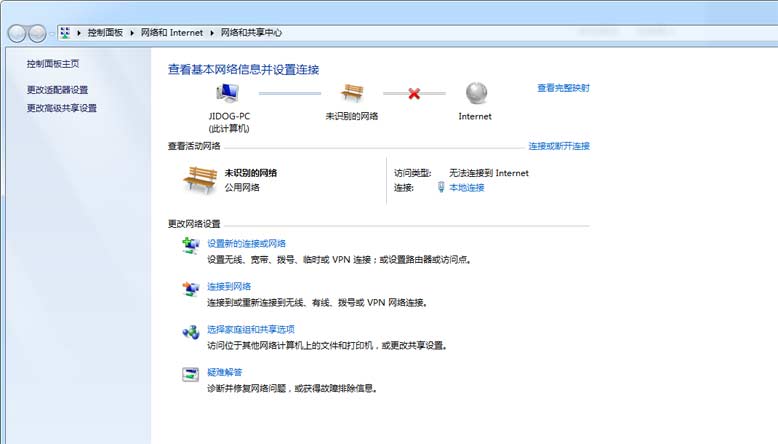Click the control panel icon in address bar
This screenshot has height=444, width=778.
tap(65, 33)
